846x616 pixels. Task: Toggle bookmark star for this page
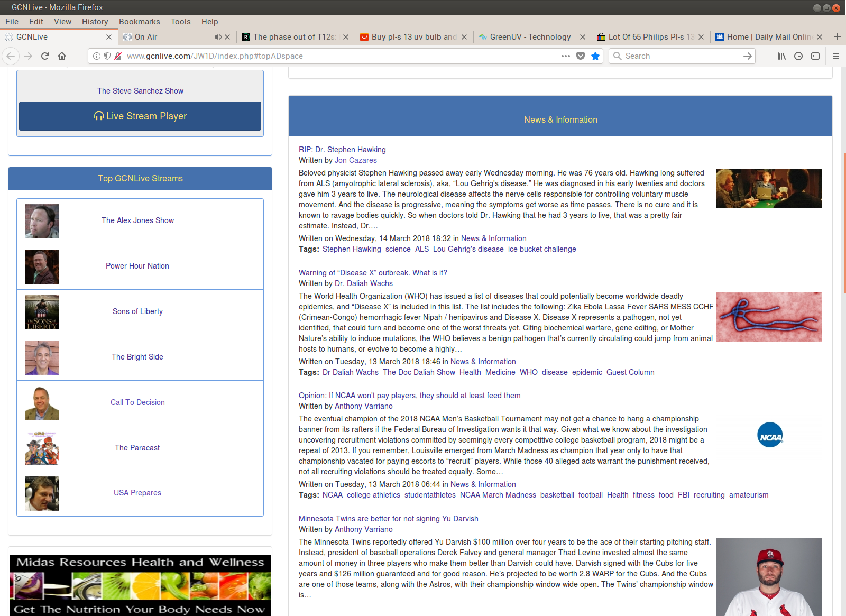595,56
